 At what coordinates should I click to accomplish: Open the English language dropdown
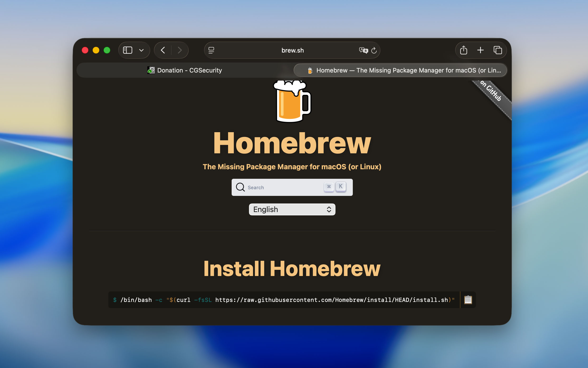pyautogui.click(x=292, y=209)
